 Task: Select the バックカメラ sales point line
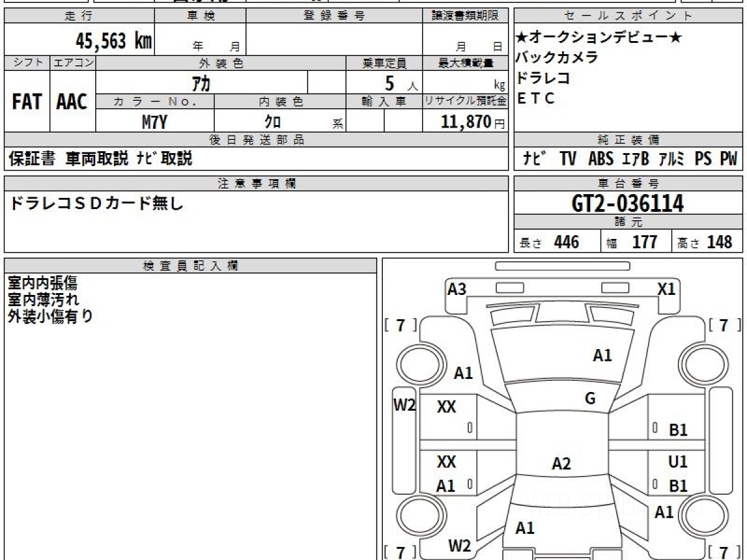coord(557,58)
